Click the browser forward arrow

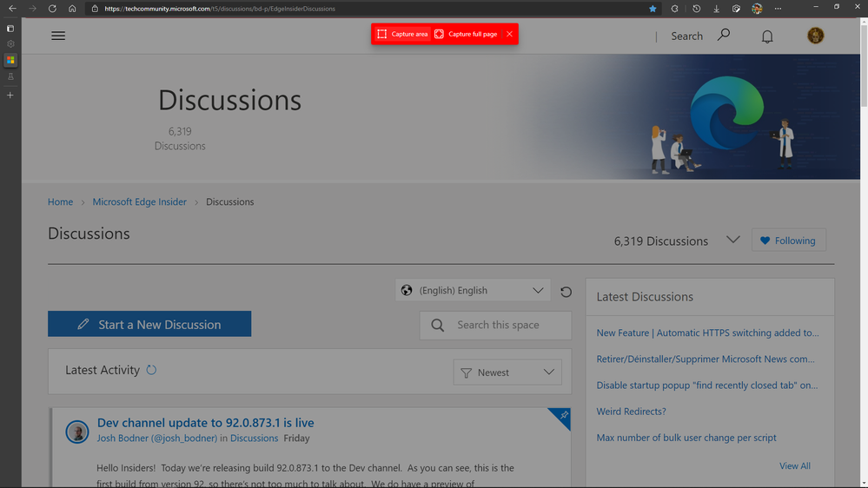(32, 9)
